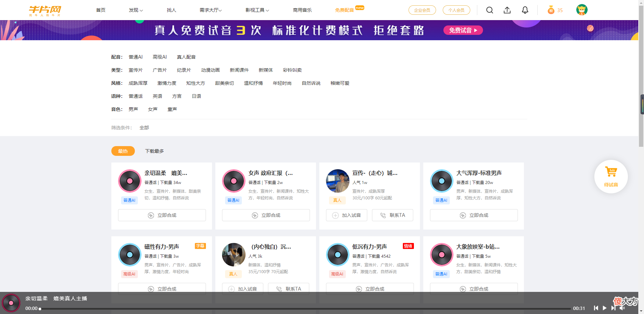
Task: Click the 情绪 badge on 低沉有力-男声
Action: click(x=408, y=246)
